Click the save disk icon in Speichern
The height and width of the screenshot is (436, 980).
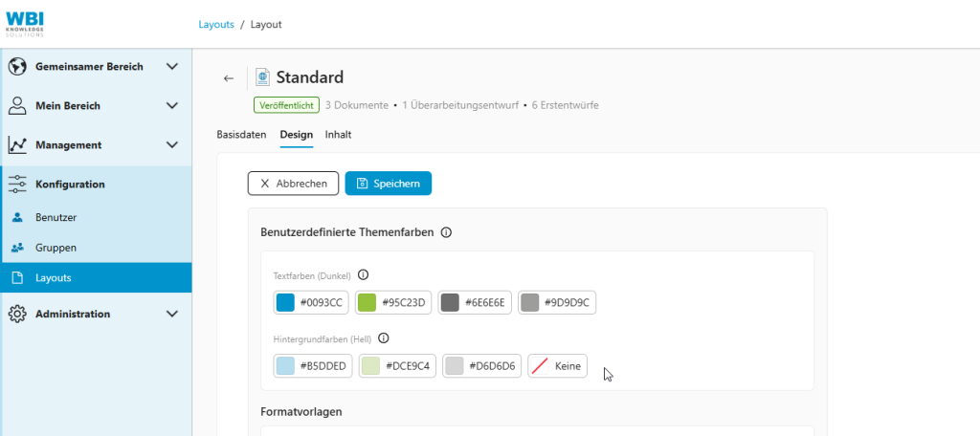(x=362, y=184)
